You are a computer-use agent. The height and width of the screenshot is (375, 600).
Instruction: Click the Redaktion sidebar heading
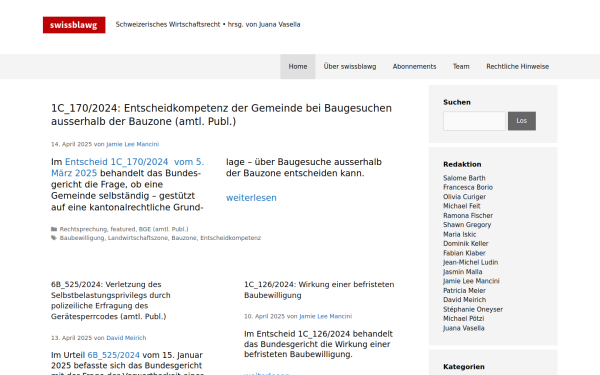click(462, 164)
